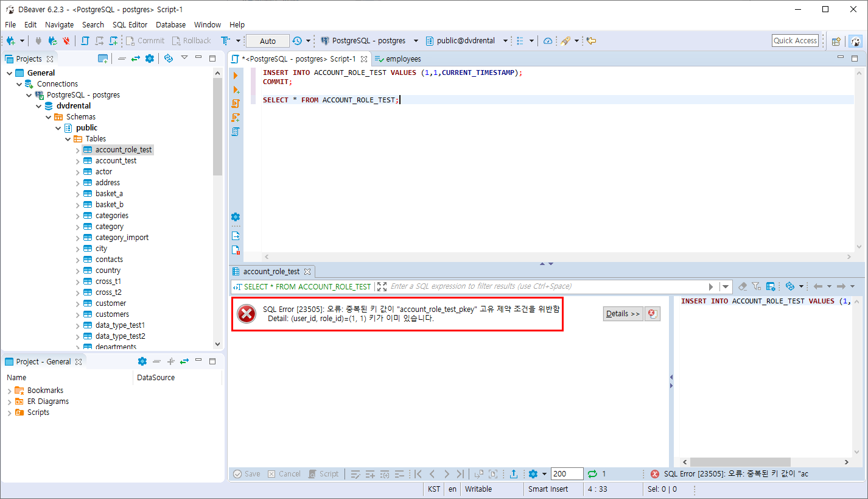Open the Navigate menu
Viewport: 868px width, 499px height.
point(59,25)
